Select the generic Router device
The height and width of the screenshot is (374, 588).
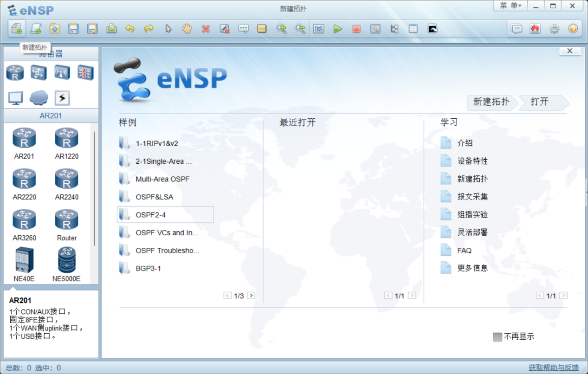click(67, 225)
